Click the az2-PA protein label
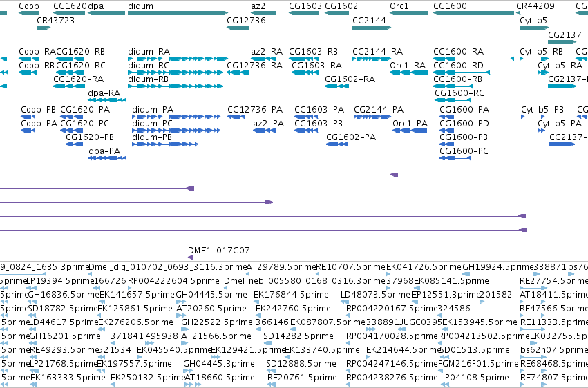 tap(269, 124)
